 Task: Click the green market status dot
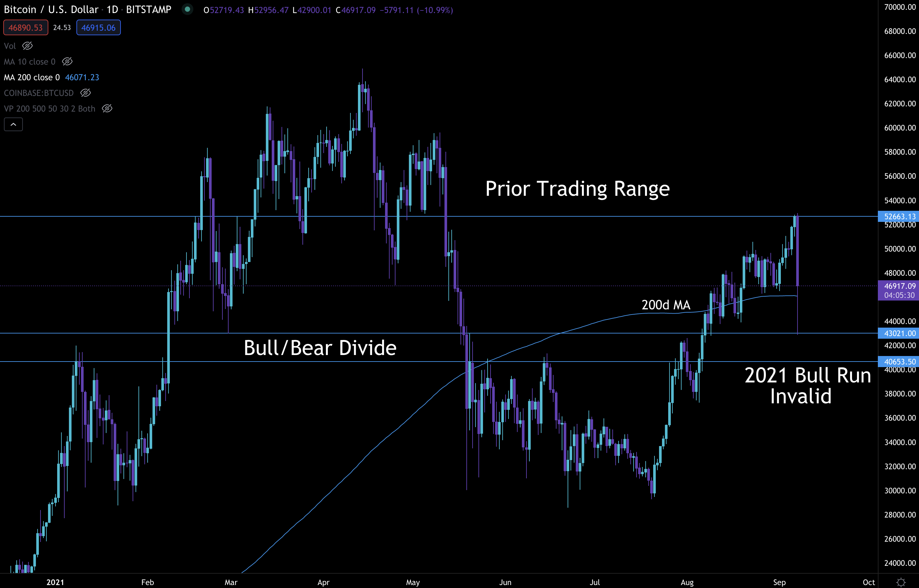click(x=187, y=9)
